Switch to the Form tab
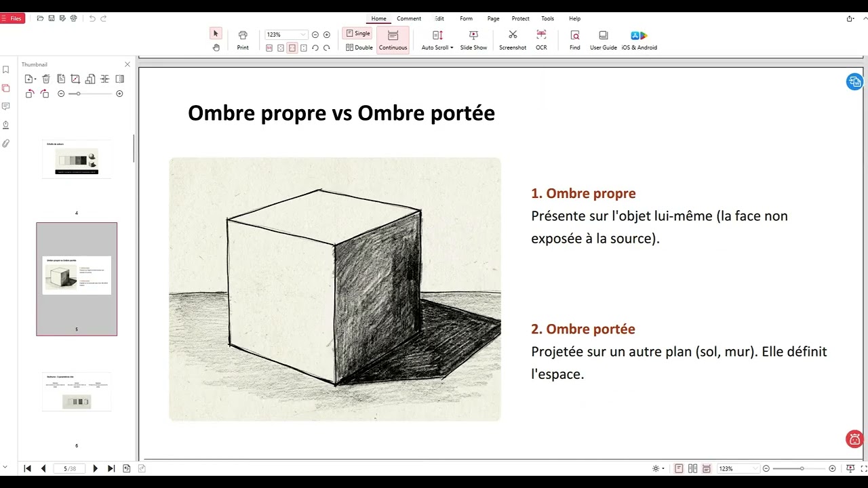Image resolution: width=868 pixels, height=488 pixels. 466,19
